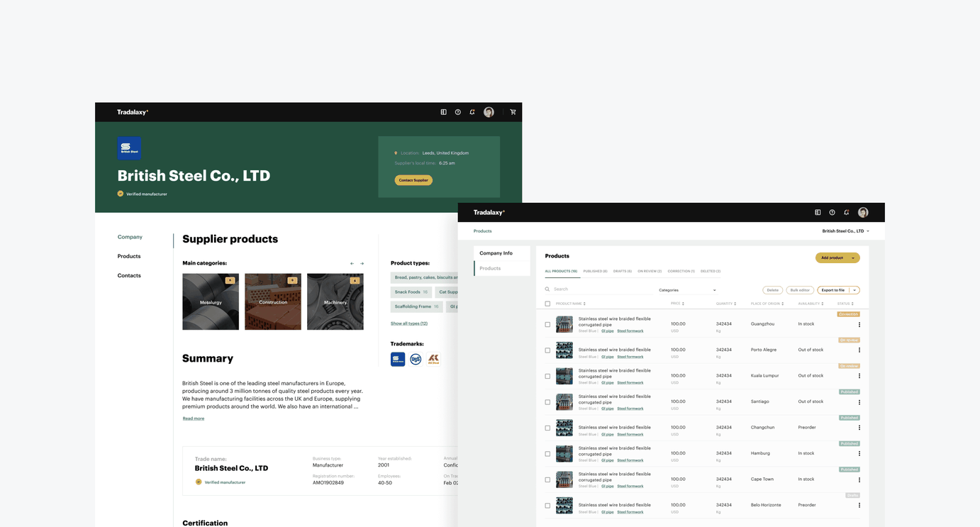
Task: Switch to Deleted (2) tab
Action: [711, 271]
